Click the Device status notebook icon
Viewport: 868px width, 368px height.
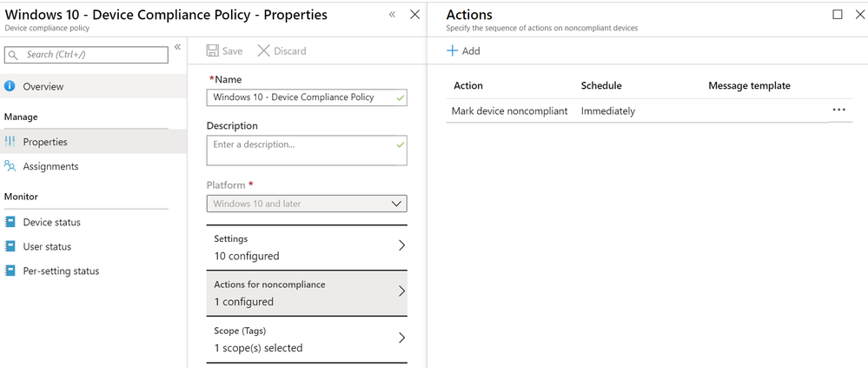point(10,222)
